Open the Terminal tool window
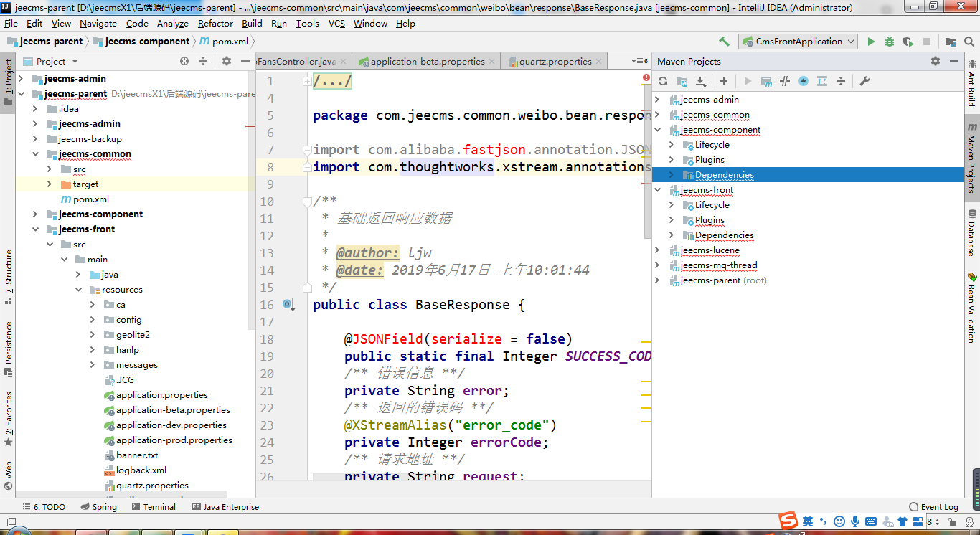980x535 pixels. [153, 507]
